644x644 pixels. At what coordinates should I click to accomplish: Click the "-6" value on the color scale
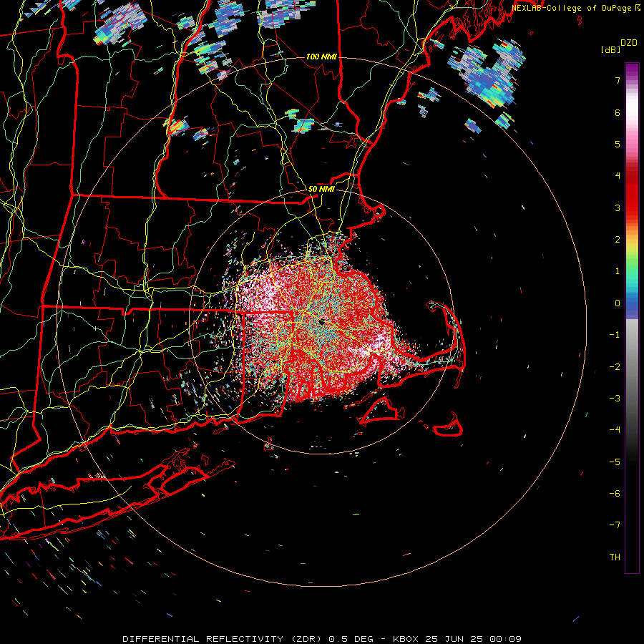coord(615,494)
